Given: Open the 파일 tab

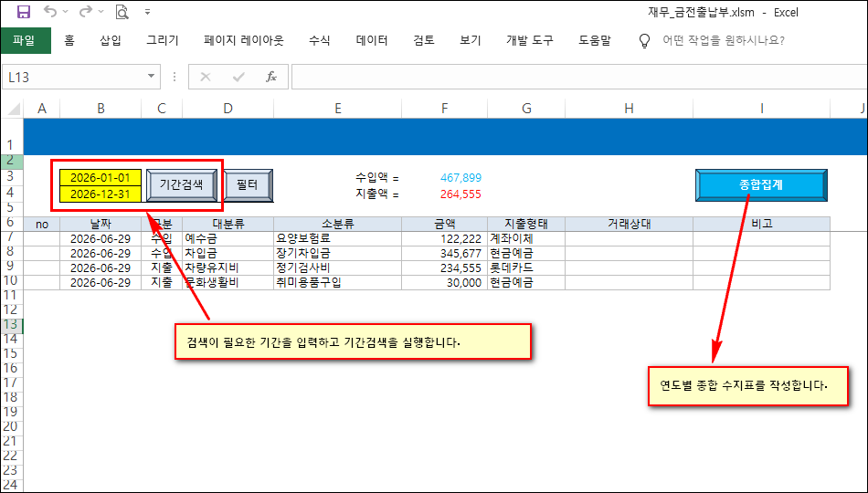Looking at the screenshot, I should coord(26,40).
